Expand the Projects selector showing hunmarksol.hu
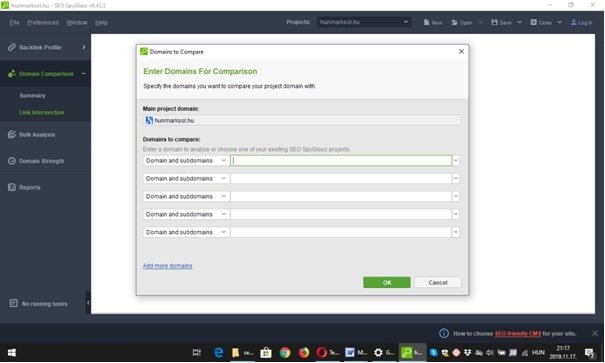 tap(364, 22)
